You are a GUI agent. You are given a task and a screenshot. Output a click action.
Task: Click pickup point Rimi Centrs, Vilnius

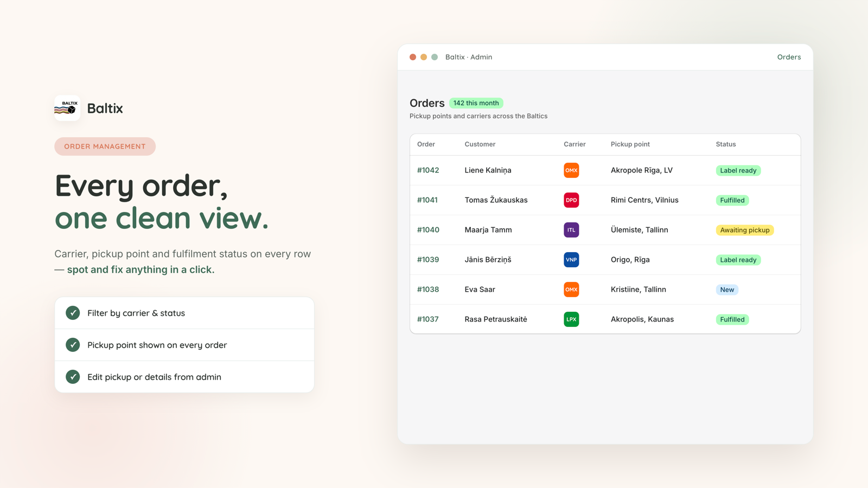click(644, 200)
